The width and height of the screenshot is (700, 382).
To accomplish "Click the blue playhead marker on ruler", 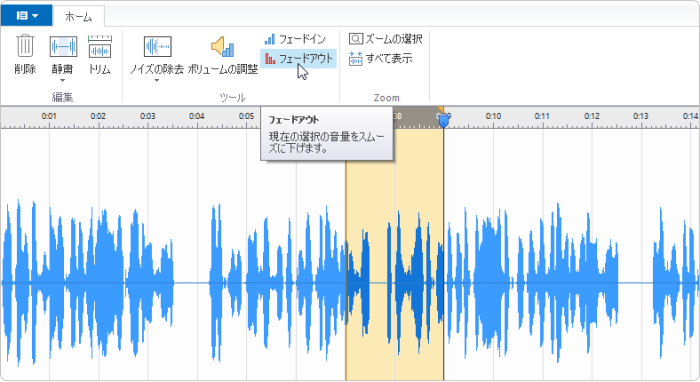I will 443,120.
